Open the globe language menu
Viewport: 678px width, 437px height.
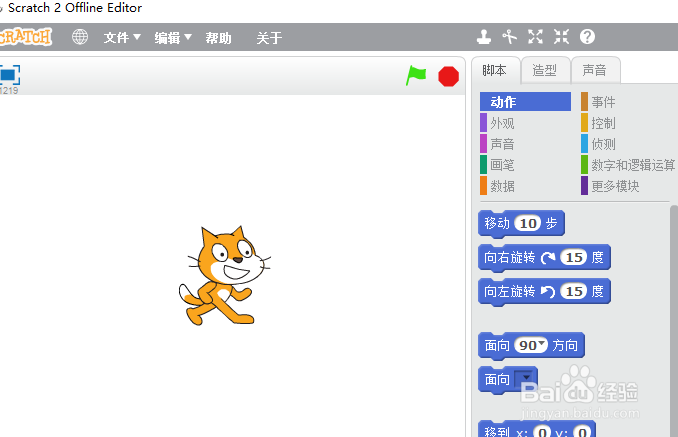pyautogui.click(x=80, y=37)
